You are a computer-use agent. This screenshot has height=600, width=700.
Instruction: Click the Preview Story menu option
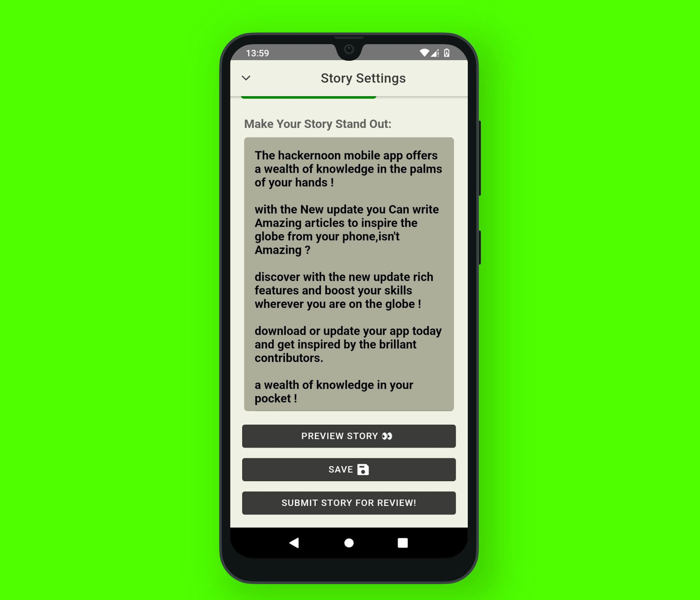[x=349, y=436]
